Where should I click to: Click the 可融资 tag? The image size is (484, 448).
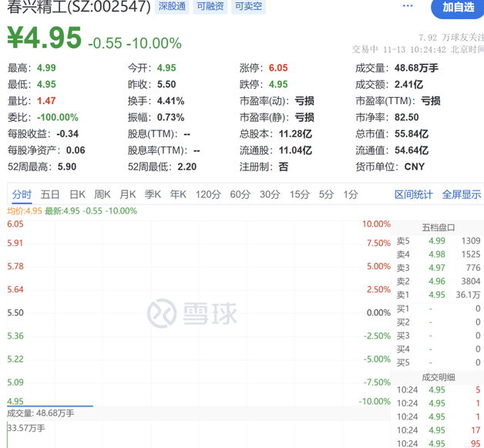click(x=210, y=6)
